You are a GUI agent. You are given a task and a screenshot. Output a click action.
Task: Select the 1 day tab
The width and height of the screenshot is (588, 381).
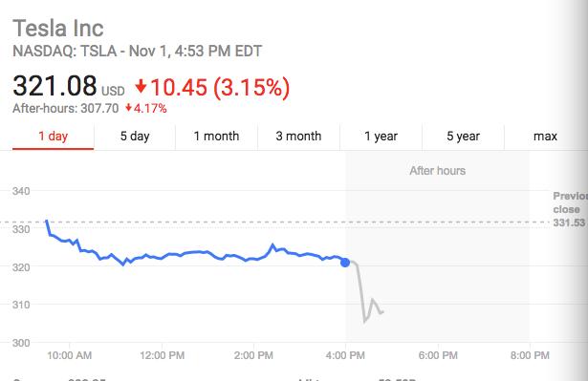click(53, 136)
